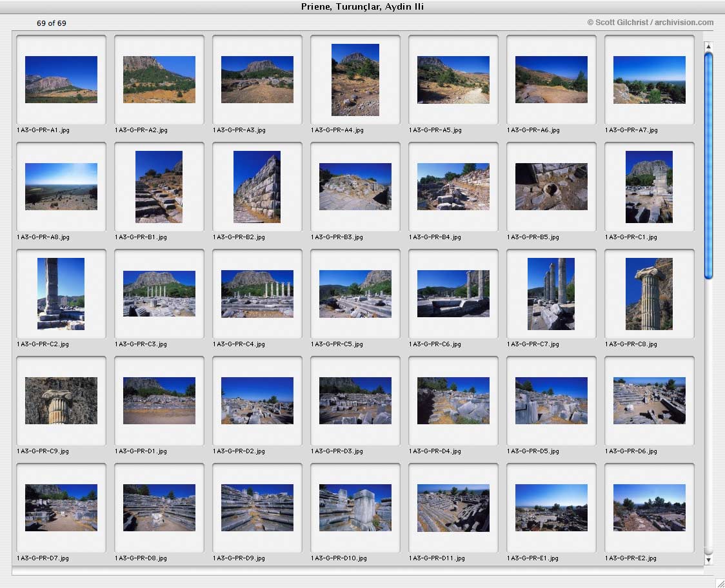This screenshot has height=588, width=725.
Task: Click filename label 1A3-G-PR-D10.jpg
Action: pos(339,558)
